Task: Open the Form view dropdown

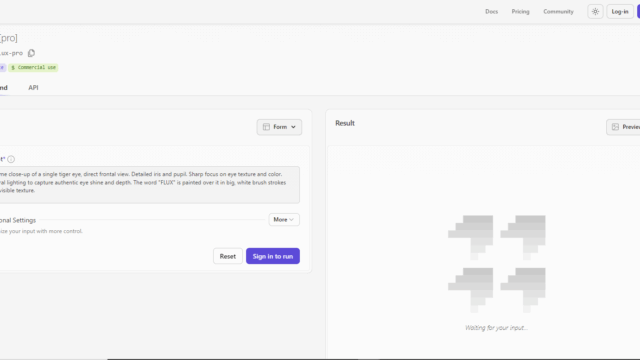Action: click(279, 127)
